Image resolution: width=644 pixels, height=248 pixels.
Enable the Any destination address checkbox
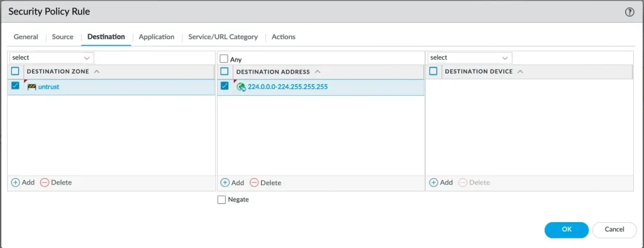[224, 59]
